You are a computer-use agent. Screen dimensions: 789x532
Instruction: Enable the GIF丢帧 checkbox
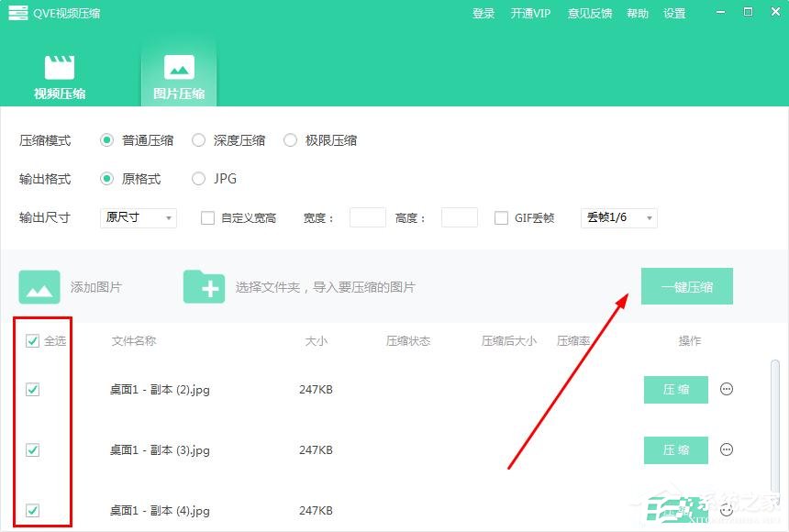[x=501, y=217]
